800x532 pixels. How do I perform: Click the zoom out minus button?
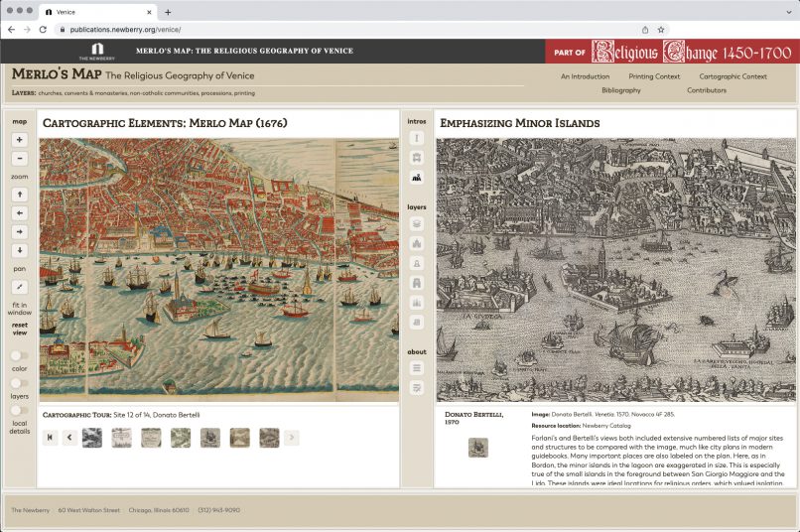[x=20, y=159]
